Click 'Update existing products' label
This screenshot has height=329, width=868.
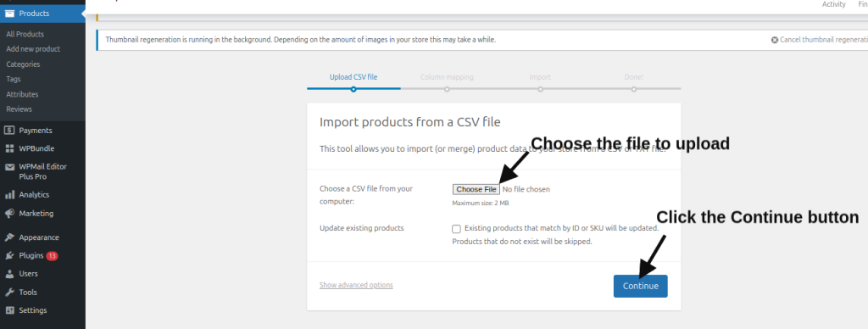coord(361,228)
